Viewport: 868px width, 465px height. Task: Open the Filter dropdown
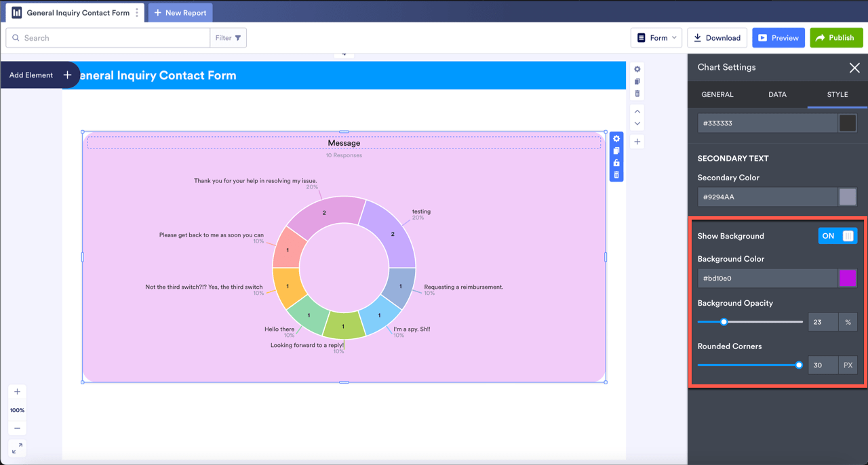pyautogui.click(x=229, y=38)
